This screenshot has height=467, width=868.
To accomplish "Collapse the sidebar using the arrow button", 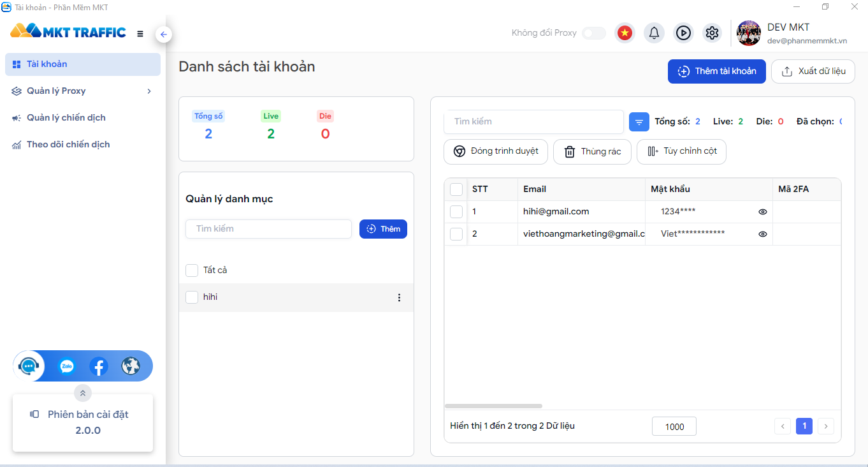I will tap(164, 34).
